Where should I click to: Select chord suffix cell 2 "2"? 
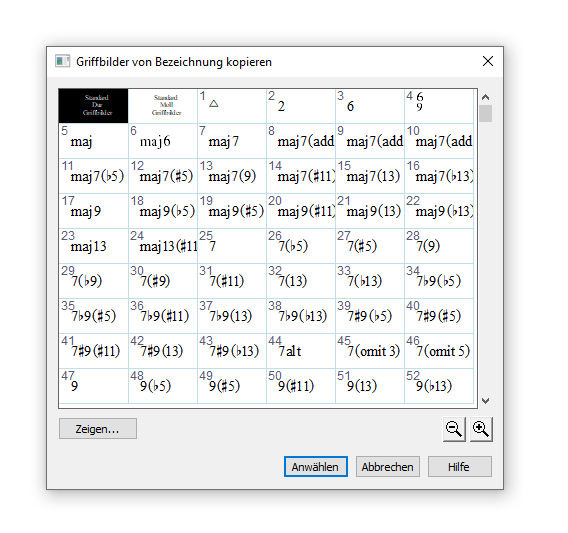tap(301, 106)
